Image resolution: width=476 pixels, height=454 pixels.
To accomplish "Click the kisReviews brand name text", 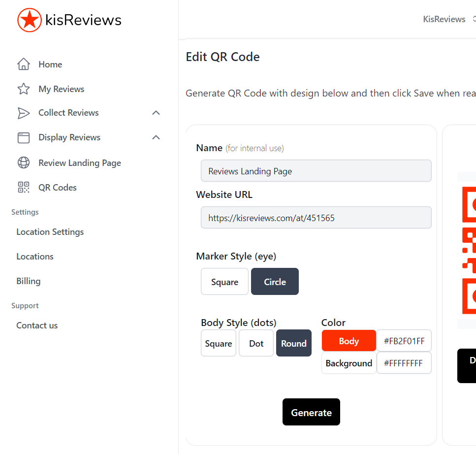I will tap(83, 20).
